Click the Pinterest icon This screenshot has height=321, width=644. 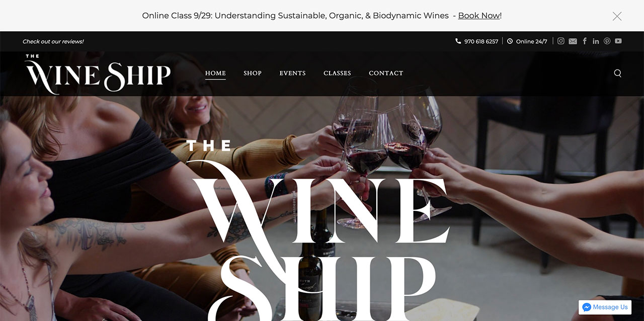coord(607,41)
